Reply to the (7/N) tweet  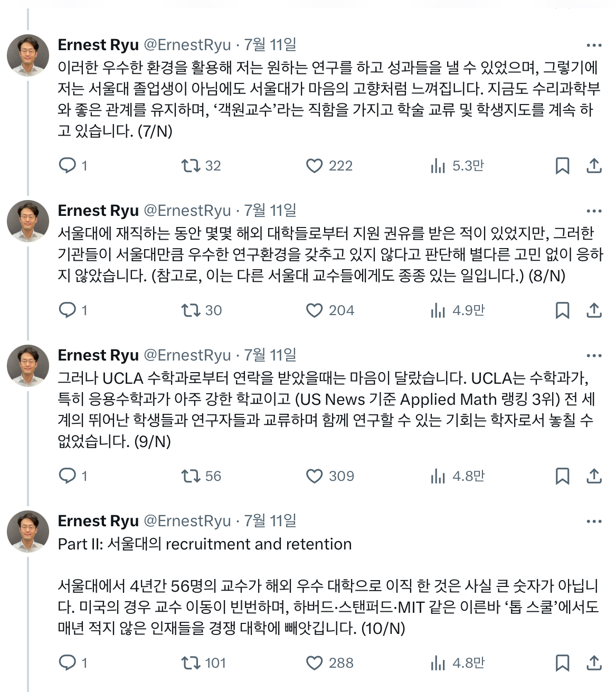[x=68, y=166]
